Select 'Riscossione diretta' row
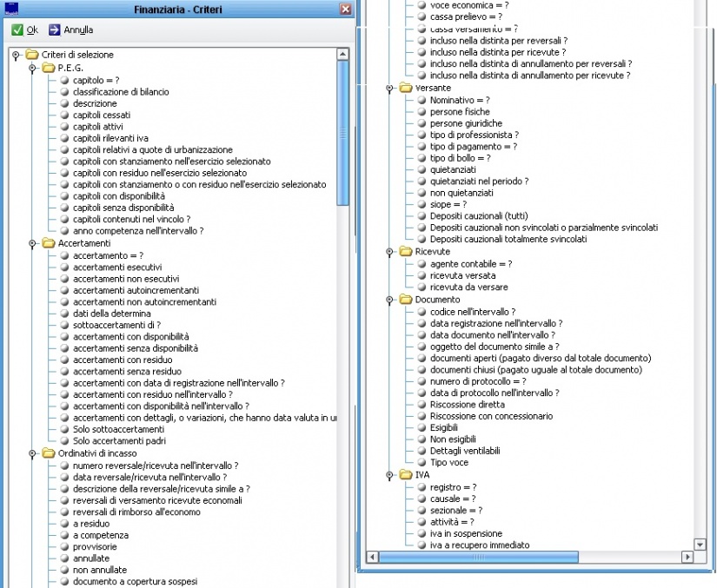The image size is (717, 588). [468, 405]
